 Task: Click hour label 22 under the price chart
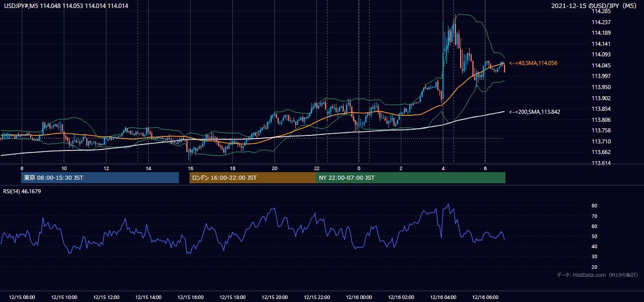316,168
